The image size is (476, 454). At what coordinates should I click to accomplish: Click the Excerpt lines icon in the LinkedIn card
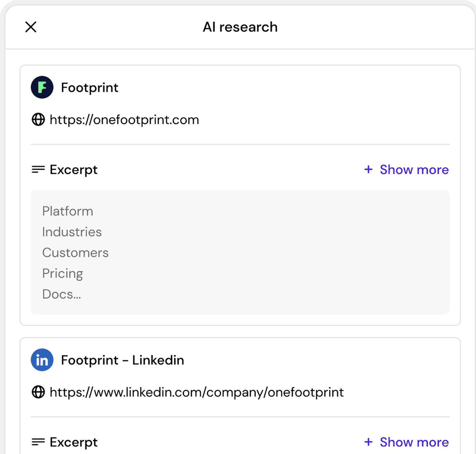pos(38,442)
